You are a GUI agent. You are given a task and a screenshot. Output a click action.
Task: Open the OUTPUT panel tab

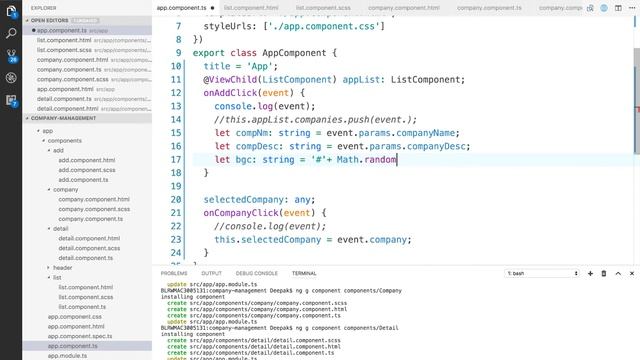pyautogui.click(x=211, y=273)
